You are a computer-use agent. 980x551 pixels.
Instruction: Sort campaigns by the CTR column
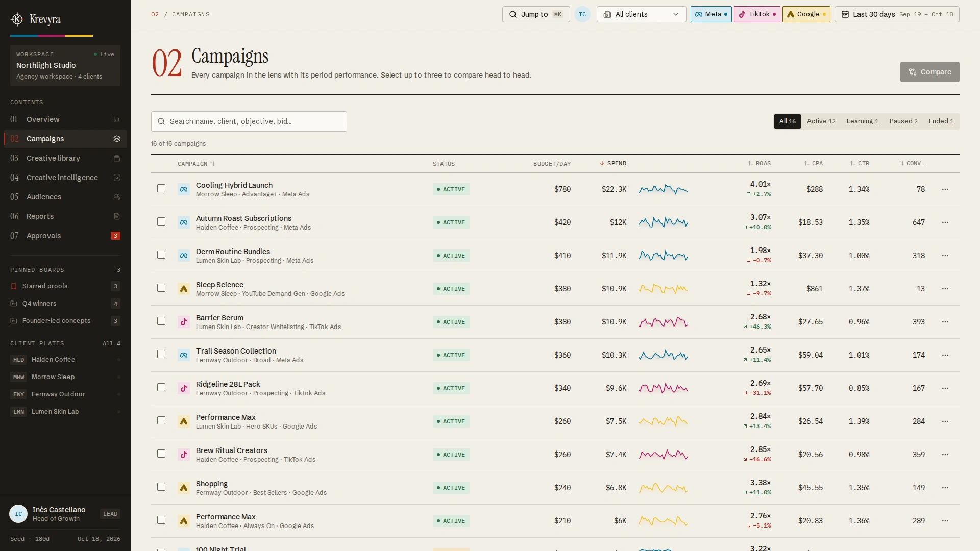(860, 163)
